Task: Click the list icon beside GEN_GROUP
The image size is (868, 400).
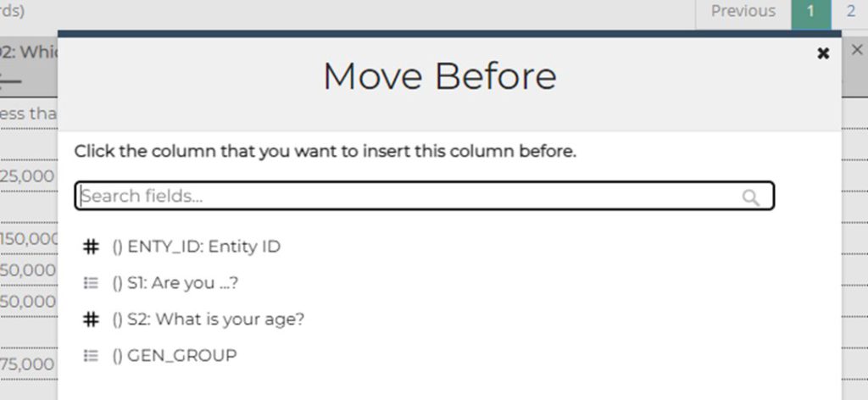Action: pyautogui.click(x=91, y=356)
